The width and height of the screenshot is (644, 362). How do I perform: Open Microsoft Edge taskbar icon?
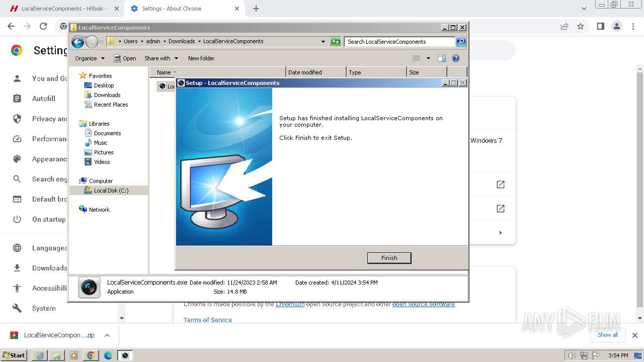pos(108,355)
